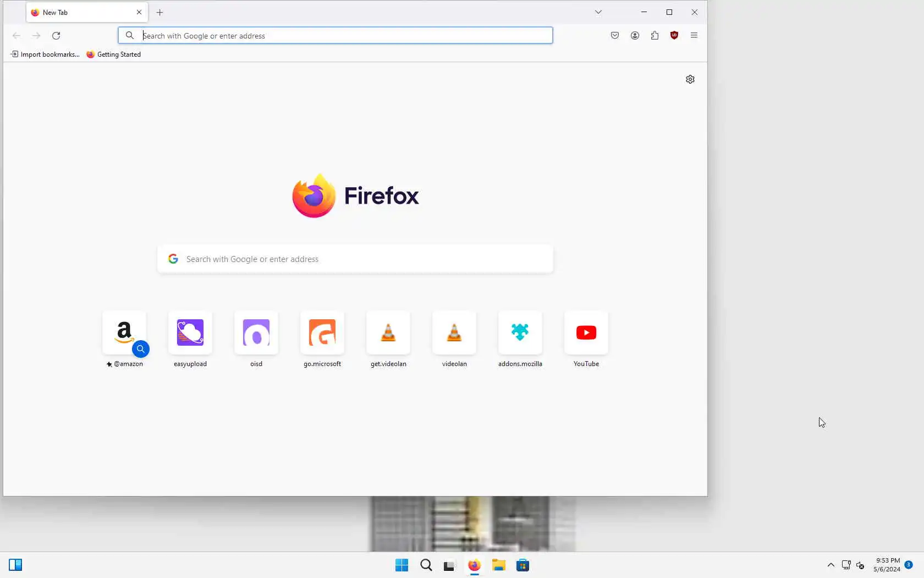Screen dimensions: 924x578
Task: Click Firefox icon on the taskbar
Action: (474, 565)
